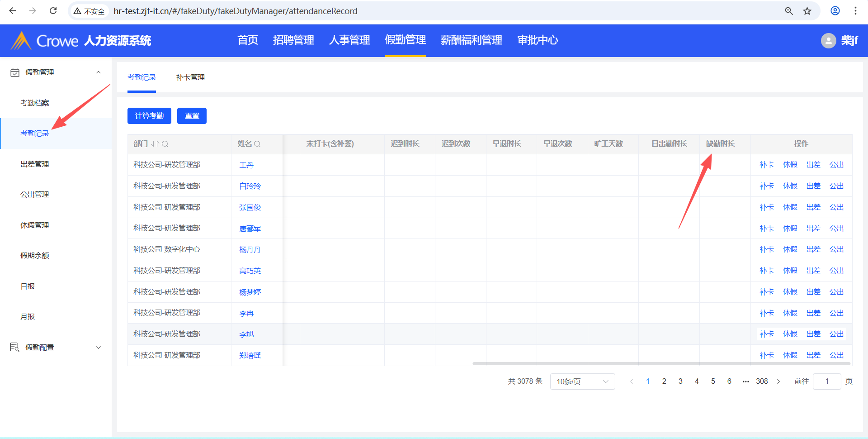Click 补卡 action for 李旭's row
The width and height of the screenshot is (868, 439).
click(x=766, y=334)
